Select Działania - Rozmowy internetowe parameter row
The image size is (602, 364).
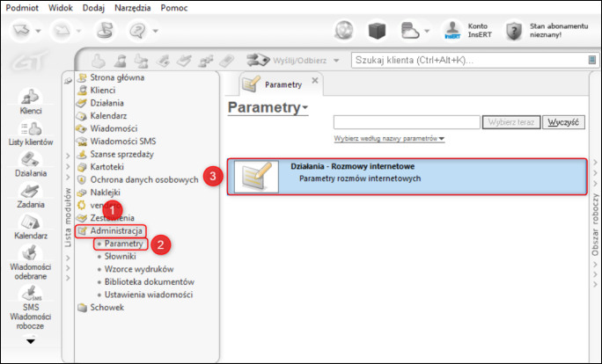click(407, 177)
